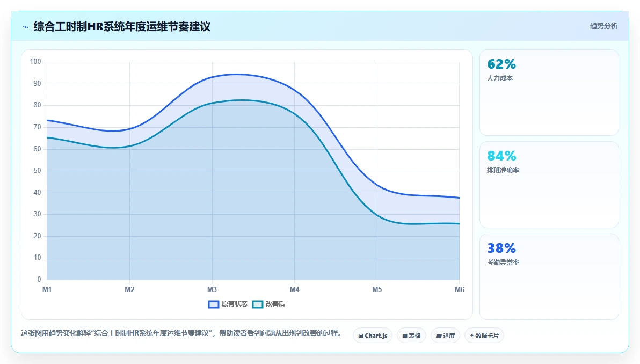Click the 原有状态 line point at M6
Viewport: 640px width, 364px height.
coord(459,198)
